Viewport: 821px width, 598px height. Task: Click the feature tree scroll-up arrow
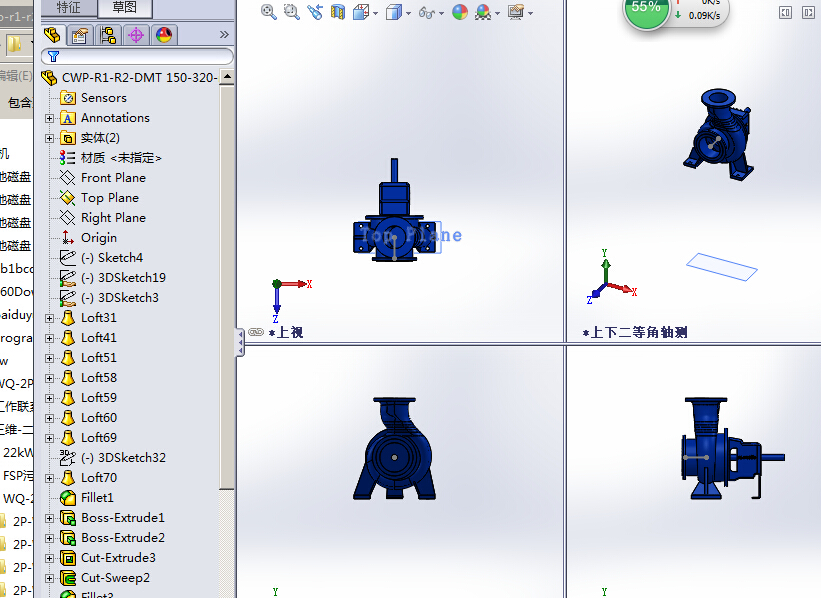click(227, 77)
